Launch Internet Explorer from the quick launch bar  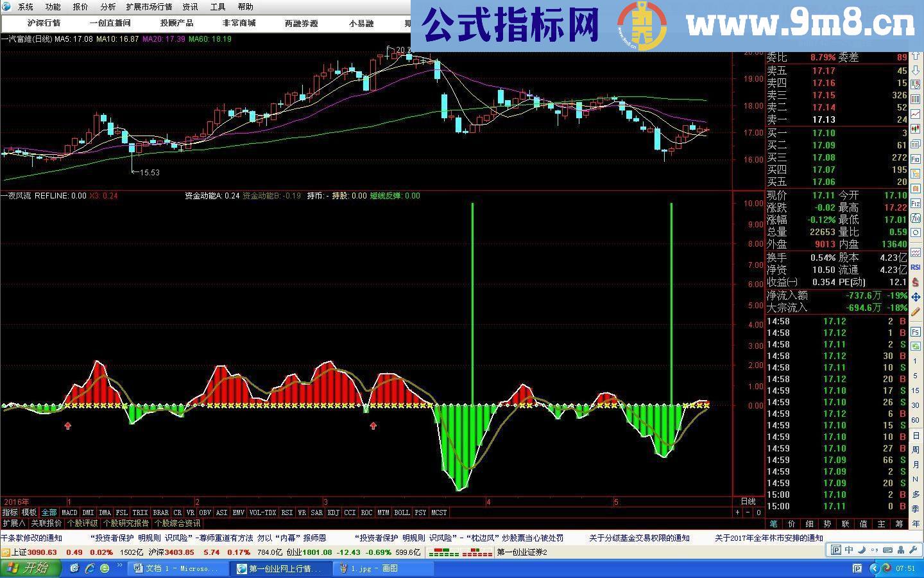point(92,568)
